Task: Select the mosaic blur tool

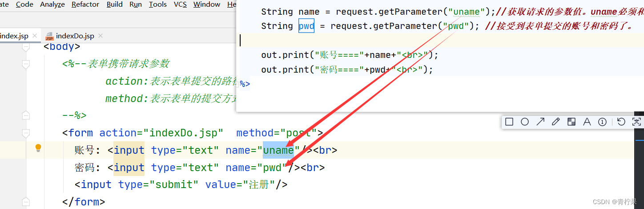Action: pos(572,122)
